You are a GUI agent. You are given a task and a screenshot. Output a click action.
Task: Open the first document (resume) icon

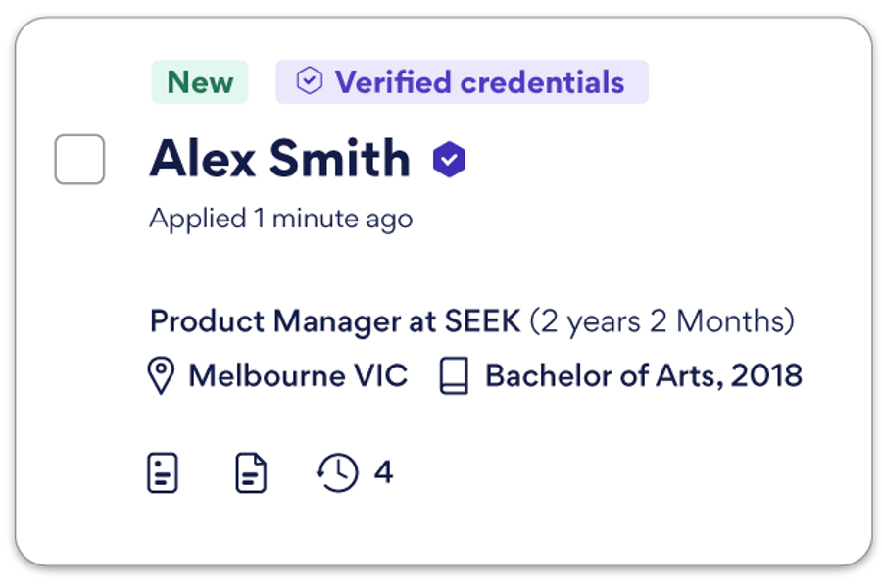click(163, 473)
